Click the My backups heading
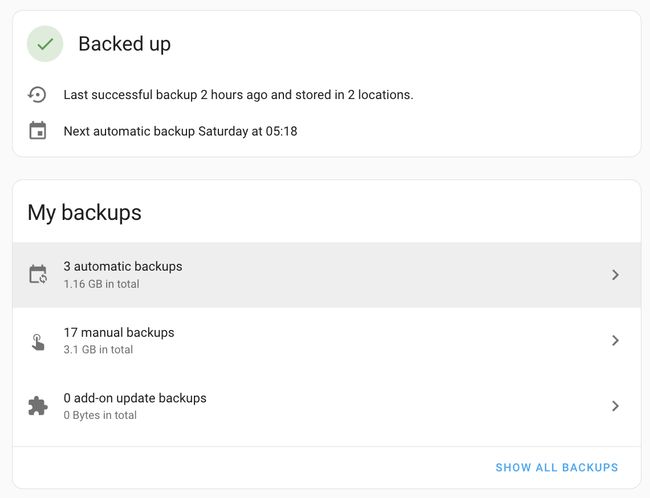Screen dimensions: 650x498 tap(85, 213)
